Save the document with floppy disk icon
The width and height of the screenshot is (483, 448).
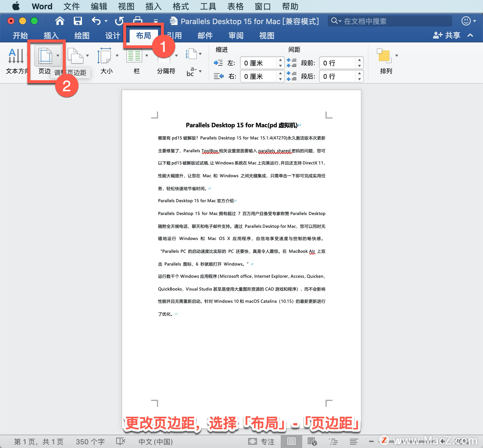pos(78,21)
